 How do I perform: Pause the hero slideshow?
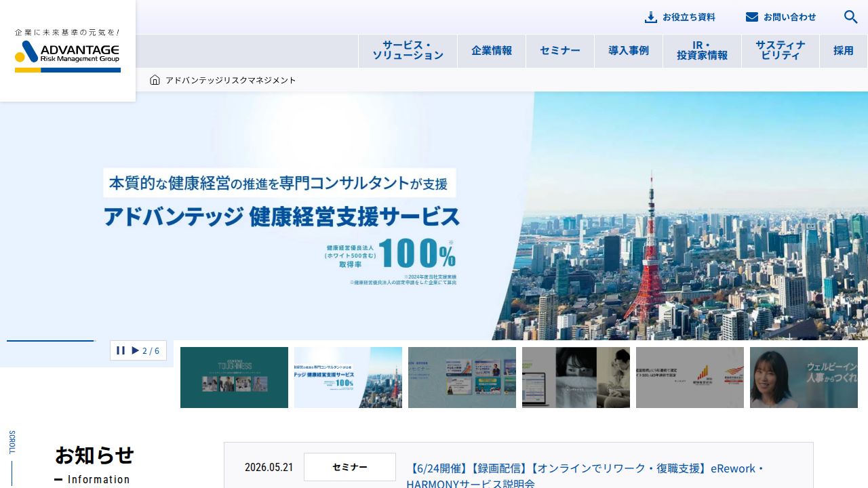point(121,350)
